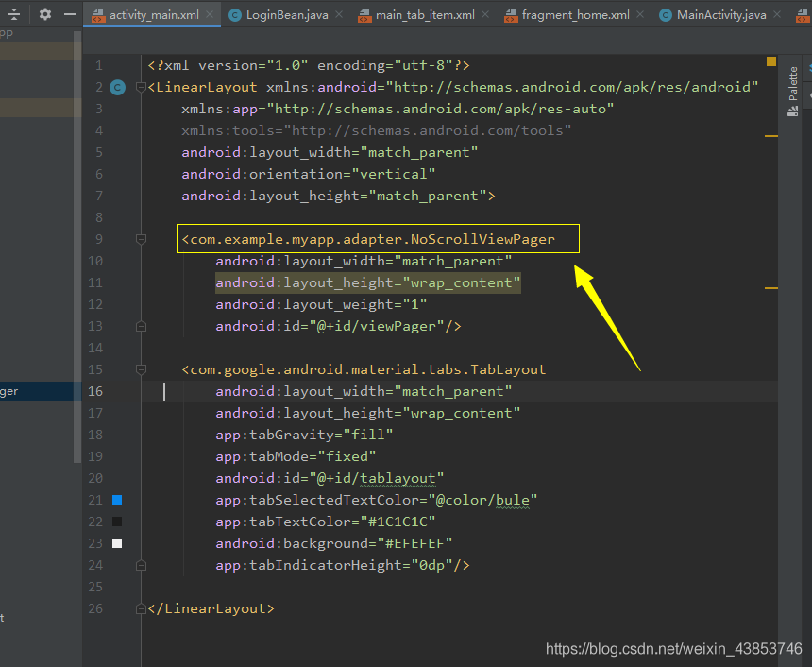812x667 pixels.
Task: Click android:layout_weight="1" on line 12
Action: (x=321, y=304)
